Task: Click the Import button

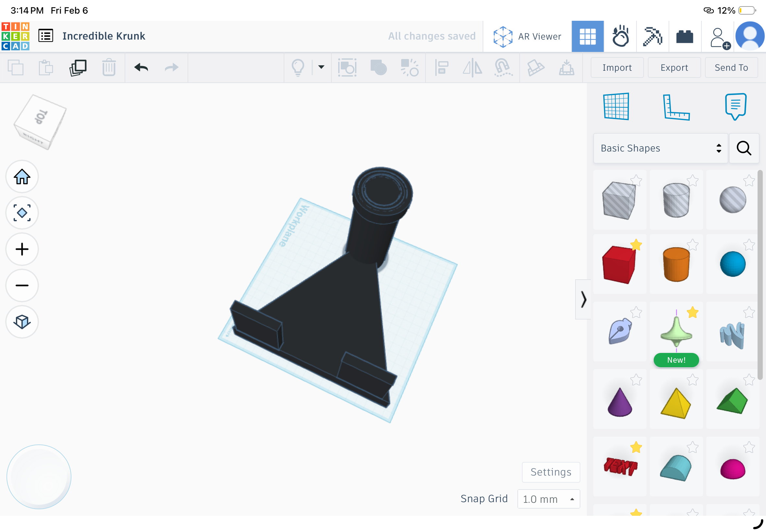Action: (x=617, y=68)
